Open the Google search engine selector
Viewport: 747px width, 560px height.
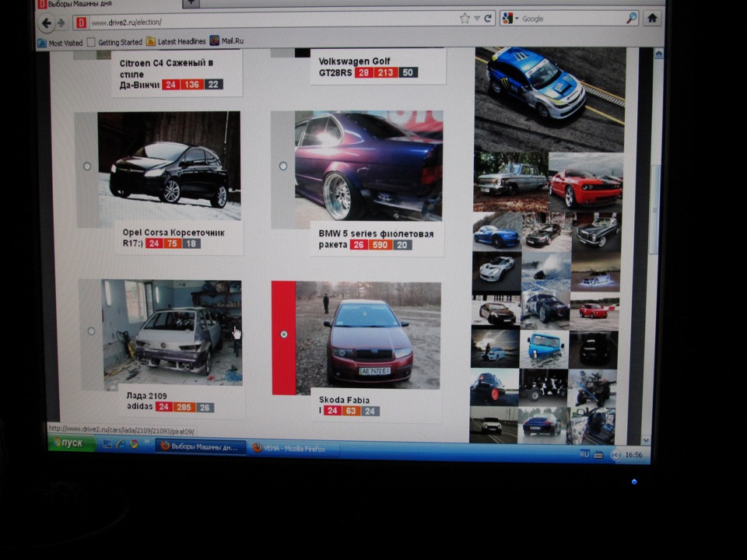point(510,19)
